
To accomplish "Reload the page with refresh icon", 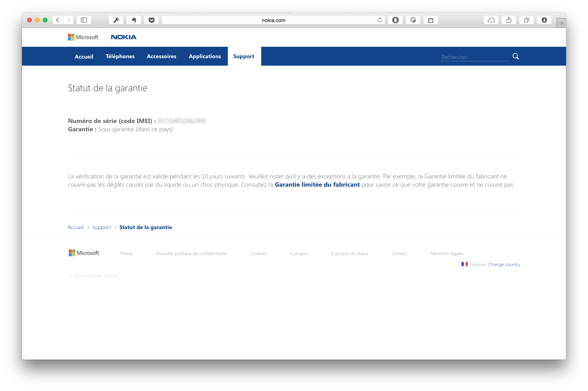I will click(380, 20).
